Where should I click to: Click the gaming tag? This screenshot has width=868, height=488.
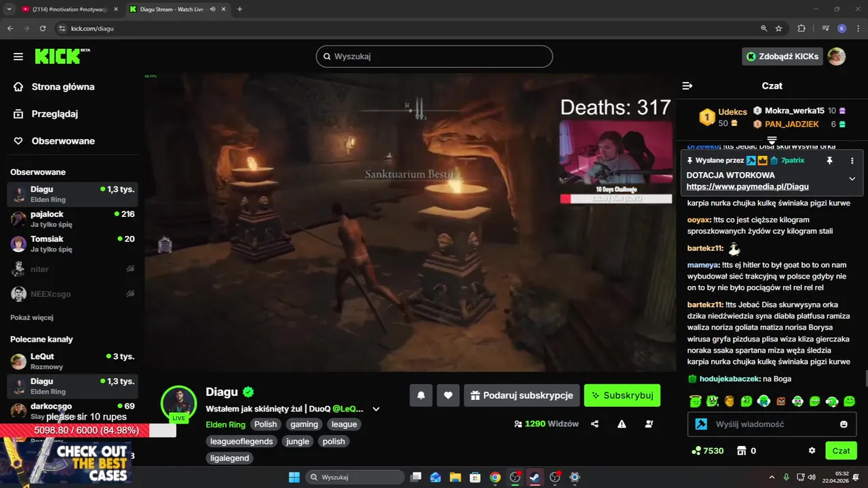(304, 424)
